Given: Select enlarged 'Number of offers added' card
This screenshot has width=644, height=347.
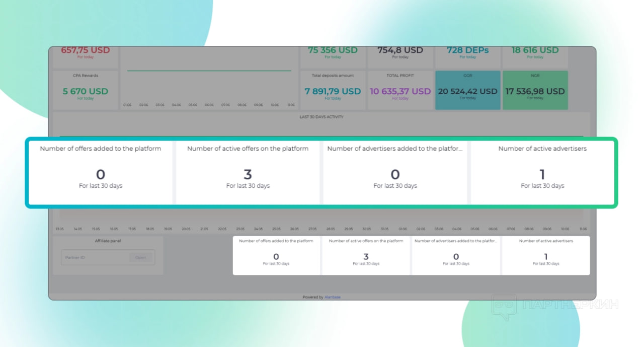Looking at the screenshot, I should (101, 173).
